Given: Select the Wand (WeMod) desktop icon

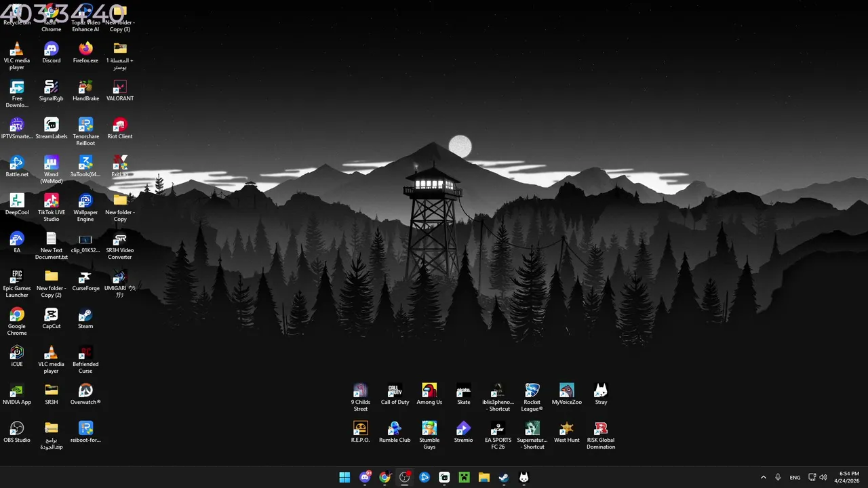Looking at the screenshot, I should click(x=51, y=170).
